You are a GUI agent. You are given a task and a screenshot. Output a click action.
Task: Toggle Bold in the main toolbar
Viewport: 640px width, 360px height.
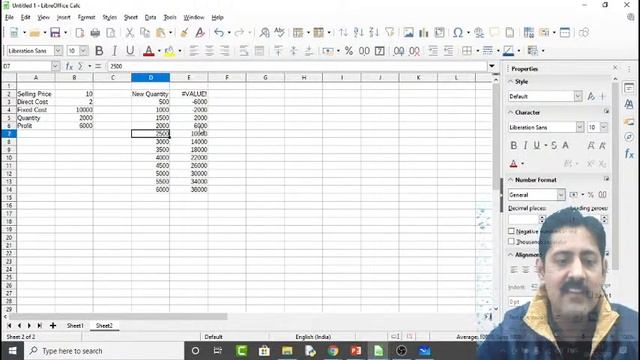99,51
